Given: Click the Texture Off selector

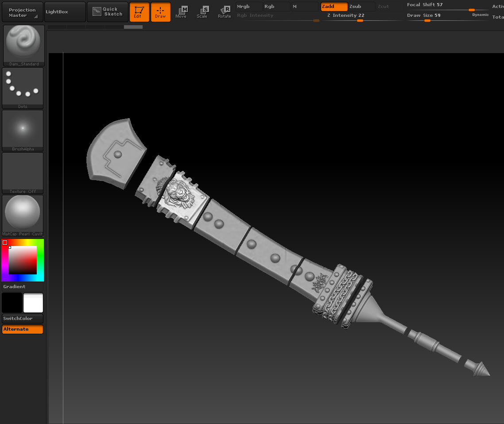Looking at the screenshot, I should tap(23, 172).
